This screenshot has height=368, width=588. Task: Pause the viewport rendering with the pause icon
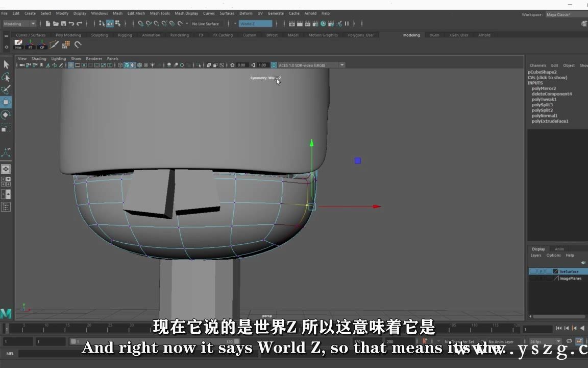pos(347,24)
